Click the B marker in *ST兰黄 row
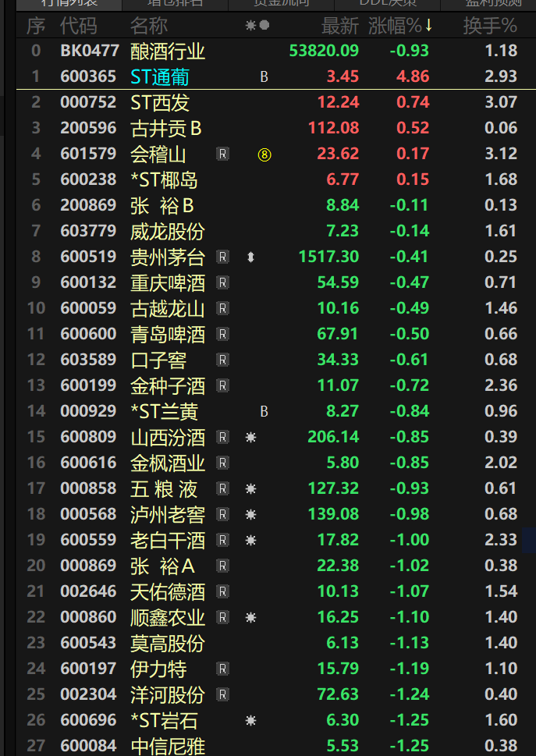536x756 pixels. pyautogui.click(x=264, y=411)
